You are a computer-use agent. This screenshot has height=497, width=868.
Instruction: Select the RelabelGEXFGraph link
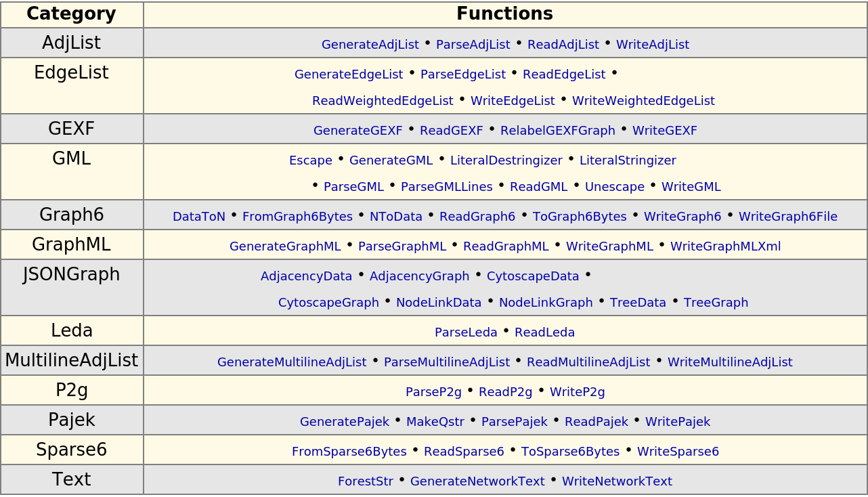click(557, 131)
